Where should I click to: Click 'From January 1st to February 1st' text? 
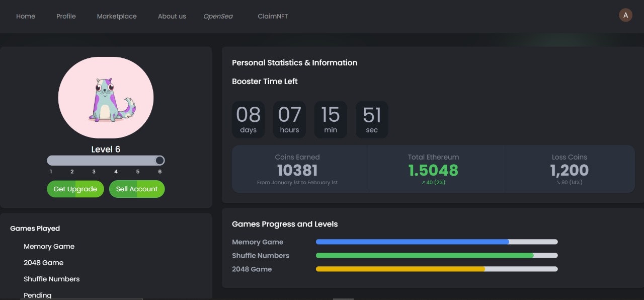[297, 182]
